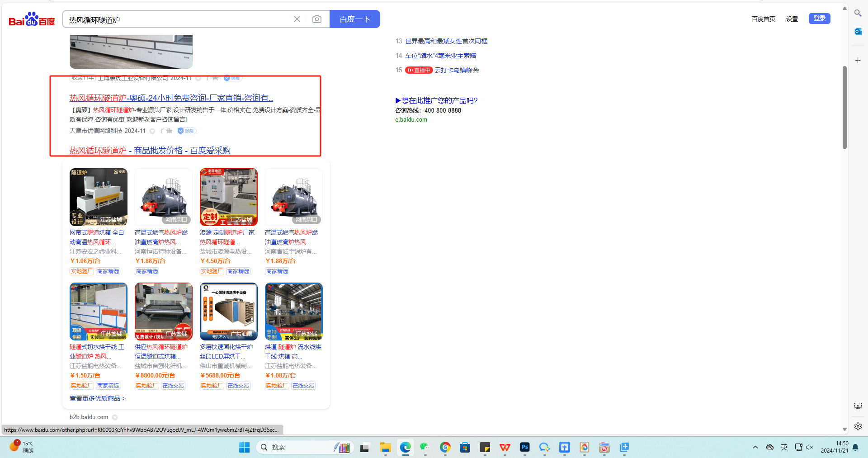Open 百度首页 link
The height and width of the screenshot is (458, 868).
click(763, 19)
